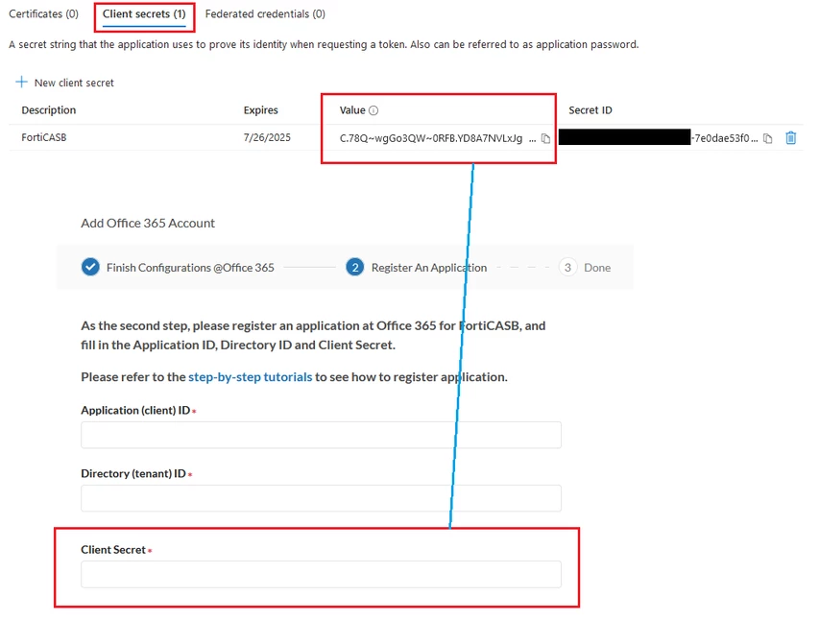
Task: Copy the client secret value to clipboard
Action: point(545,138)
